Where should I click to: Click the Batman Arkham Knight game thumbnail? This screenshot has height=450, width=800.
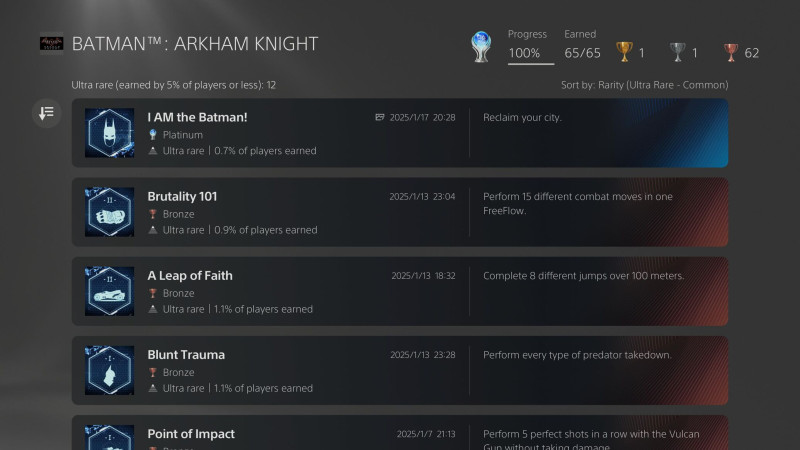[51, 43]
